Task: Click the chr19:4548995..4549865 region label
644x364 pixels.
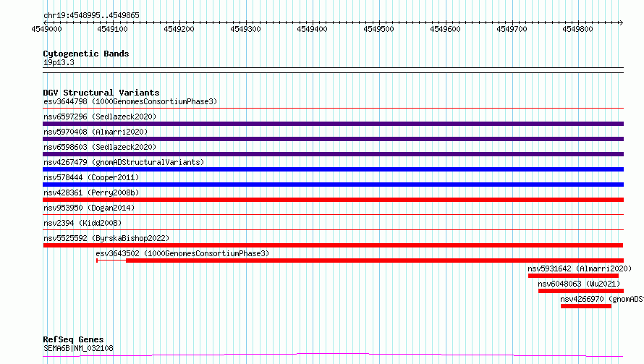Action: tap(91, 15)
